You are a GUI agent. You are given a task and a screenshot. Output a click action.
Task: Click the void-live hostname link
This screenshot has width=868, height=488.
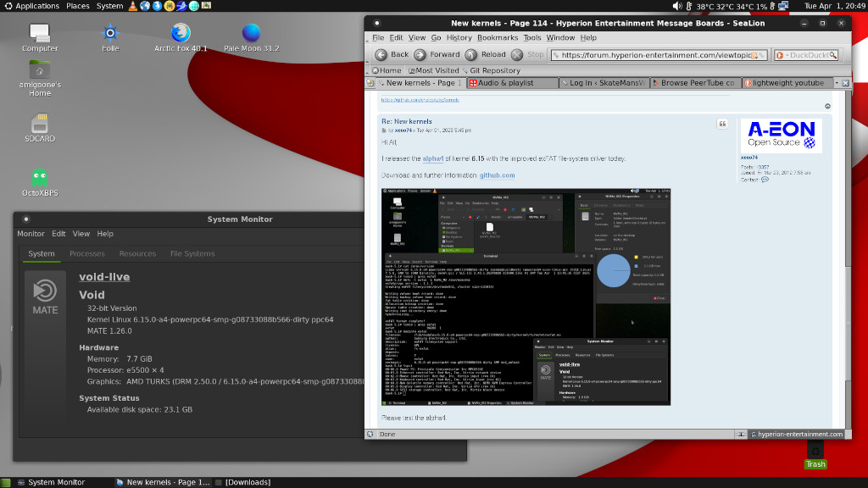[x=104, y=277]
